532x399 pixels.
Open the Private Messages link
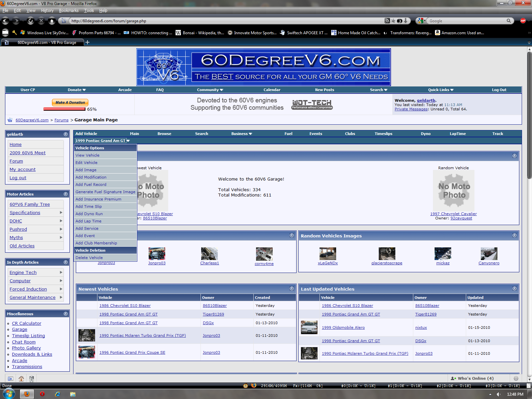click(411, 109)
